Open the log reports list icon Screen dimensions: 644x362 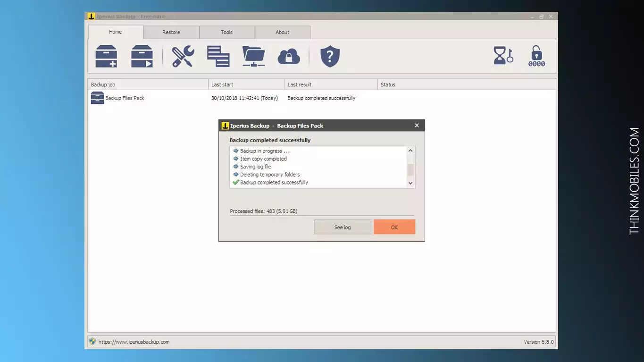coord(218,57)
